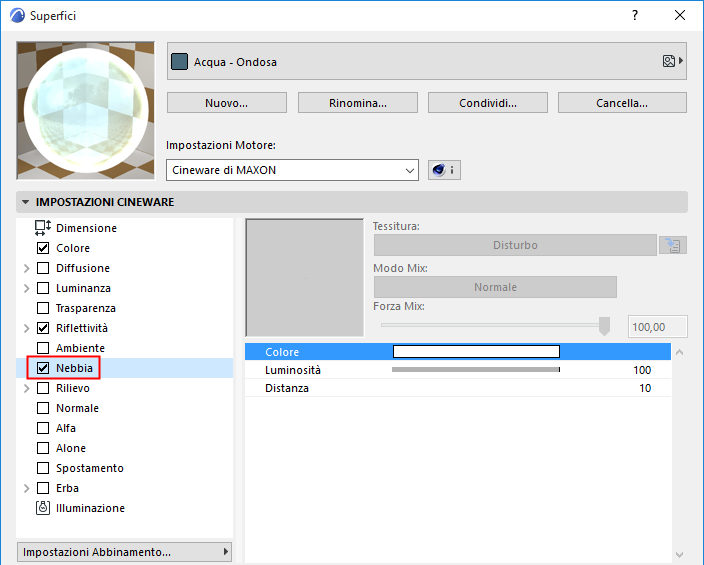Click the Luminosità value 100
Screen dimensions: 704x565
[x=642, y=370]
